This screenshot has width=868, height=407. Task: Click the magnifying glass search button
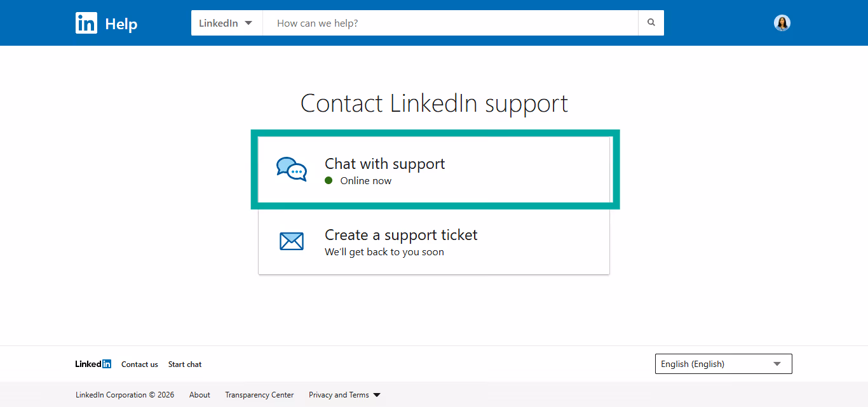[x=651, y=23]
